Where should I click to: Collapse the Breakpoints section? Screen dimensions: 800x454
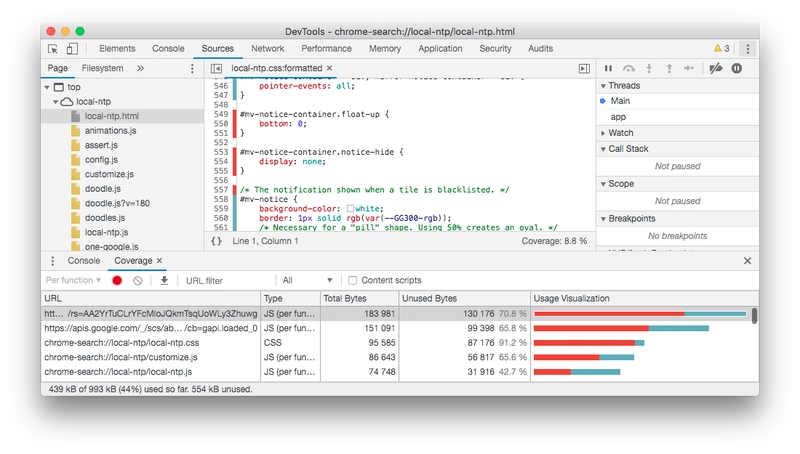point(604,218)
